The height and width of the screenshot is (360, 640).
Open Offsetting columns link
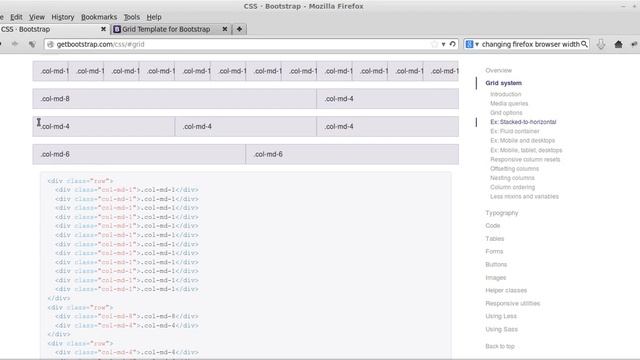514,169
